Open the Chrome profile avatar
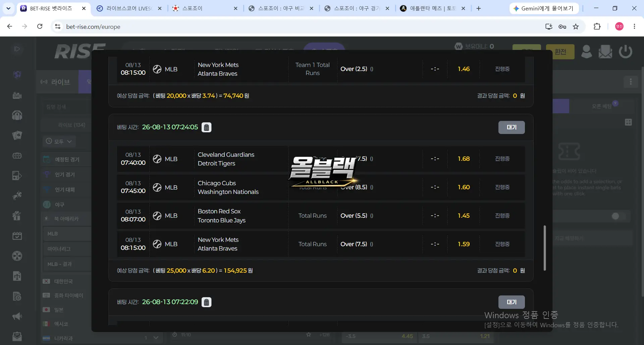Image resolution: width=644 pixels, height=345 pixels. [619, 26]
